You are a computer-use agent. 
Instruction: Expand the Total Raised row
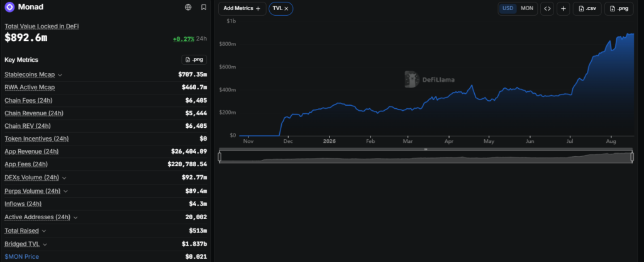pos(44,231)
